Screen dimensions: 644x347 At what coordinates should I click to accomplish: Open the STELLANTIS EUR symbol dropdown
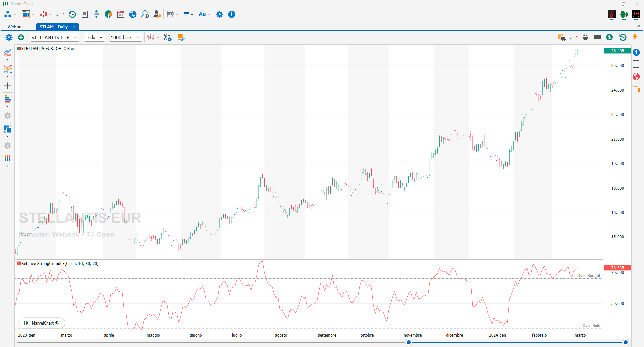(54, 37)
